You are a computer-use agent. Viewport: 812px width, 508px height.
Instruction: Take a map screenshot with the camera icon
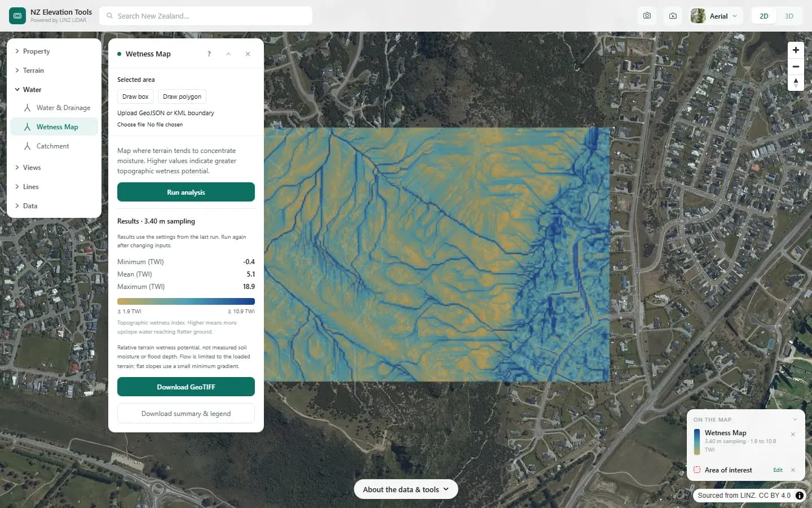point(647,16)
